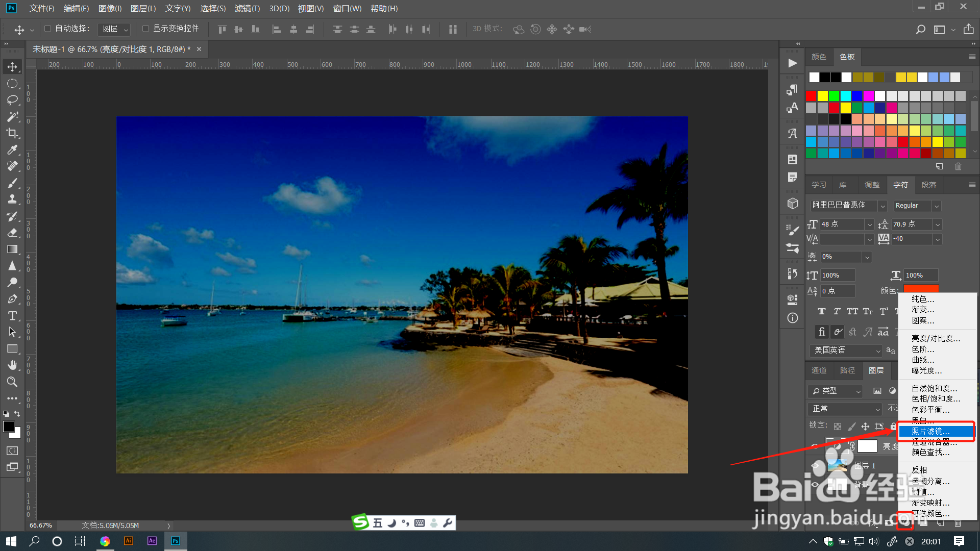Enable Show Transform Controls checkbox
Viewport: 980px width, 551px height.
point(146,29)
